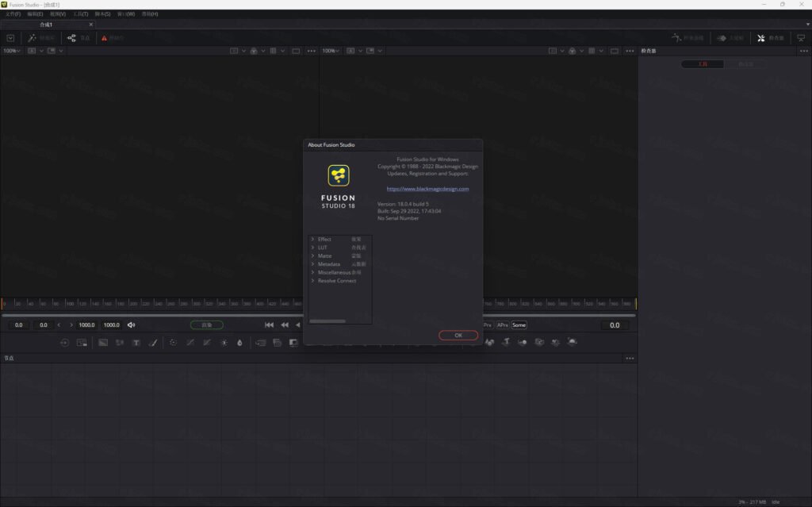Click the rewind playback button

coord(285,325)
